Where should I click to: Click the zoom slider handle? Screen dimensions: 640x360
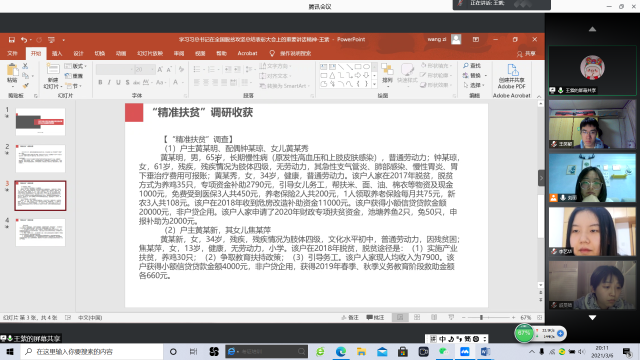coord(482,317)
